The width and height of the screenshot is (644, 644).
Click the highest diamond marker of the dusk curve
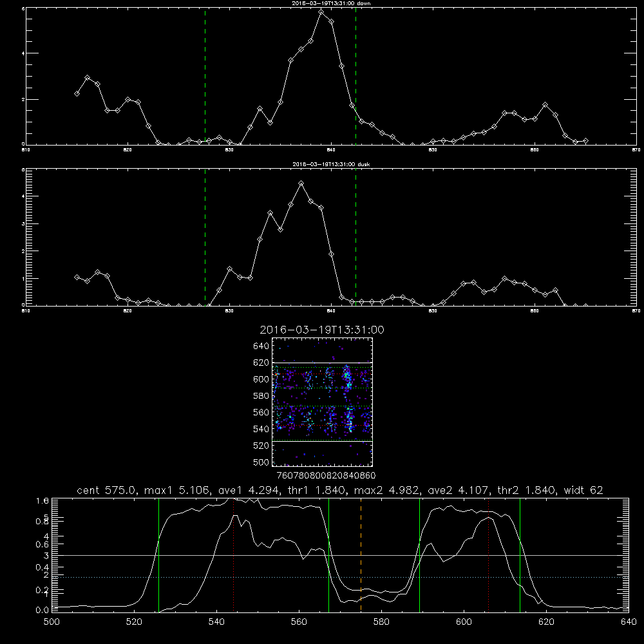(x=301, y=184)
